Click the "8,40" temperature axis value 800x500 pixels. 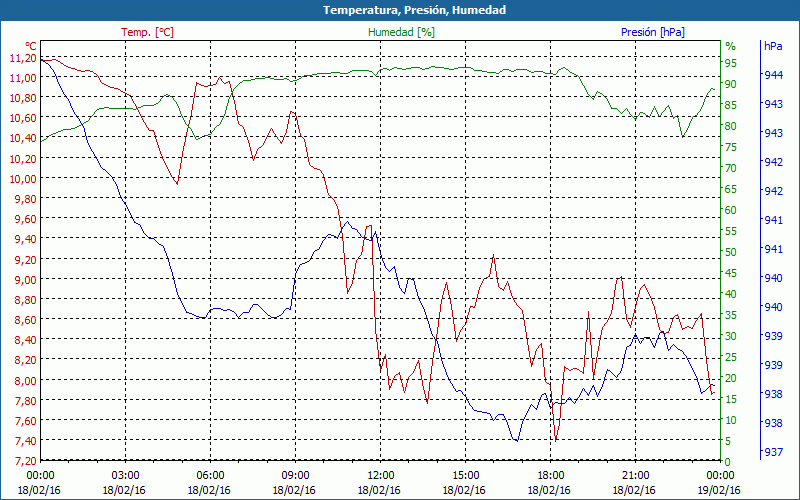point(26,340)
